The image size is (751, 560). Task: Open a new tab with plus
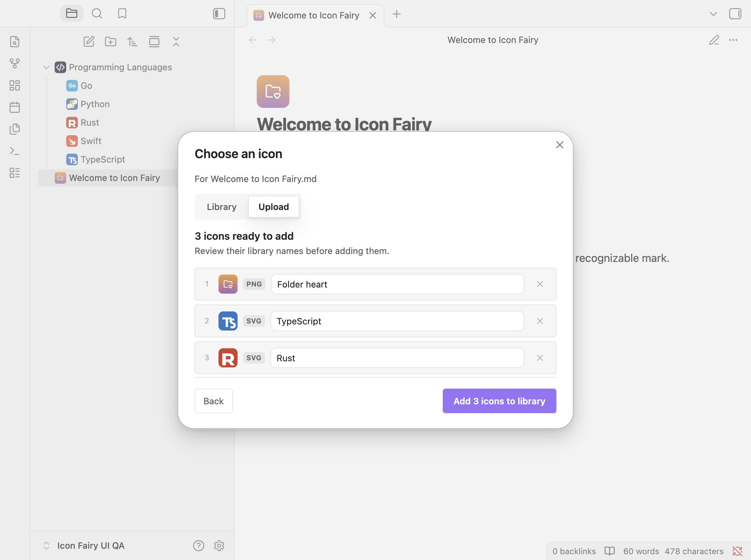point(397,14)
